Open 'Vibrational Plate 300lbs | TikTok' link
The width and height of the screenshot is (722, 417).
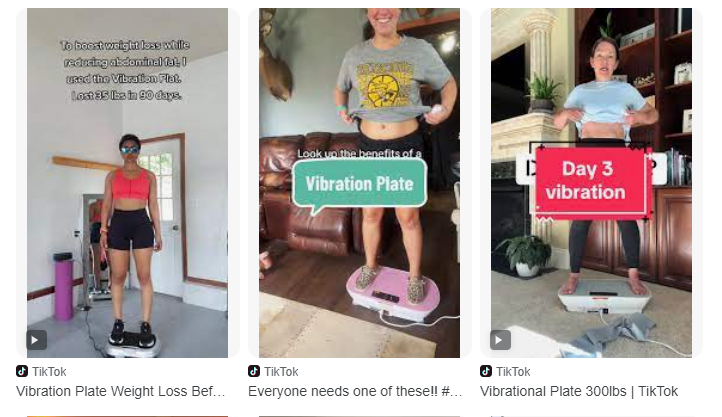579,391
